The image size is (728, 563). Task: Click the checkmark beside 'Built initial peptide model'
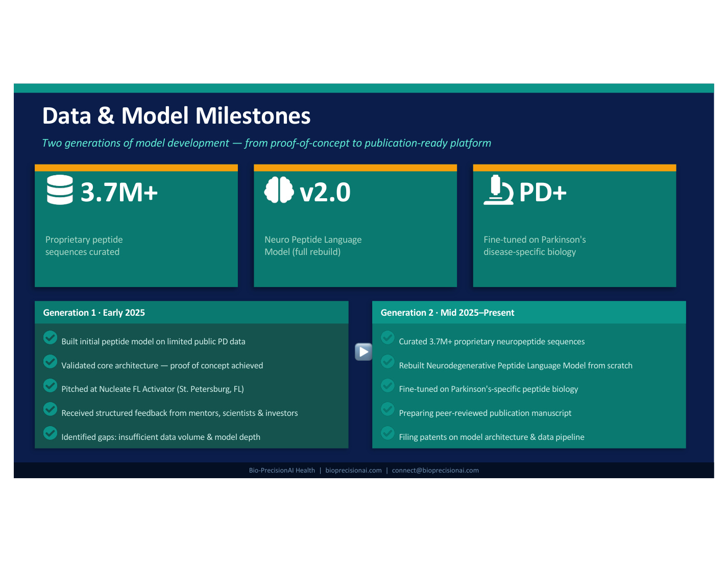[x=50, y=338]
